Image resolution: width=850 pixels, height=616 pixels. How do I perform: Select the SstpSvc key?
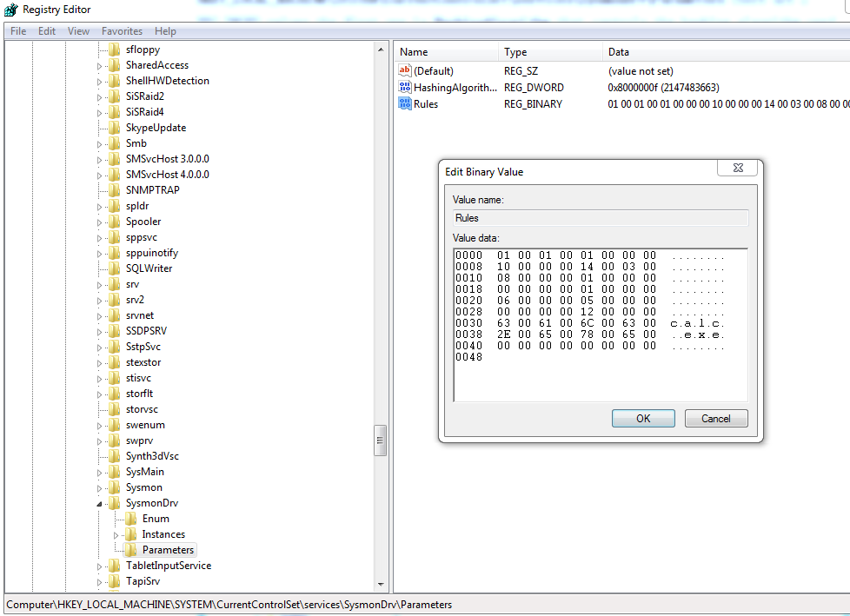143,347
